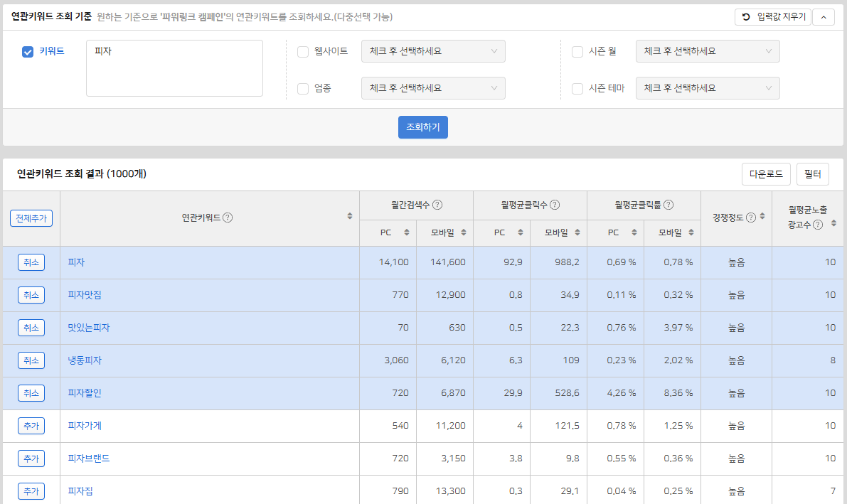Open the 웹사이트 selection dropdown
847x504 pixels.
pos(433,51)
